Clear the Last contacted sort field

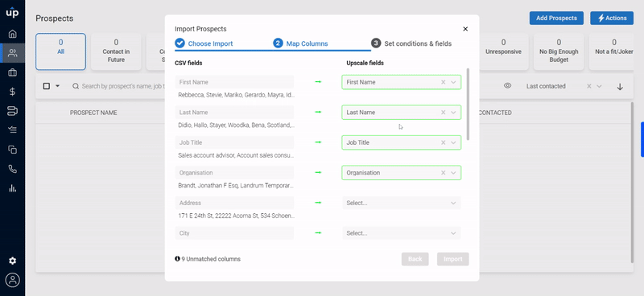tap(589, 86)
